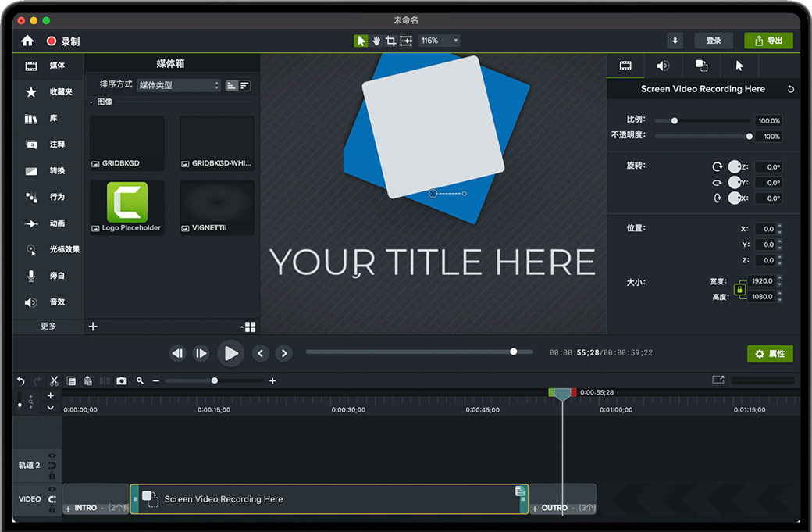Click the scissors cut icon
Screen dimensions: 812x532
tap(54, 380)
